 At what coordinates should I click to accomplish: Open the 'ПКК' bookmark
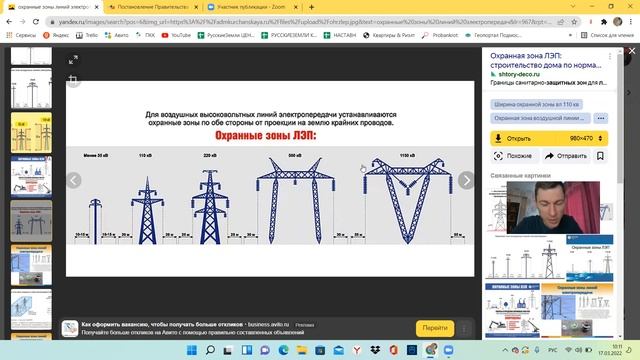145,35
